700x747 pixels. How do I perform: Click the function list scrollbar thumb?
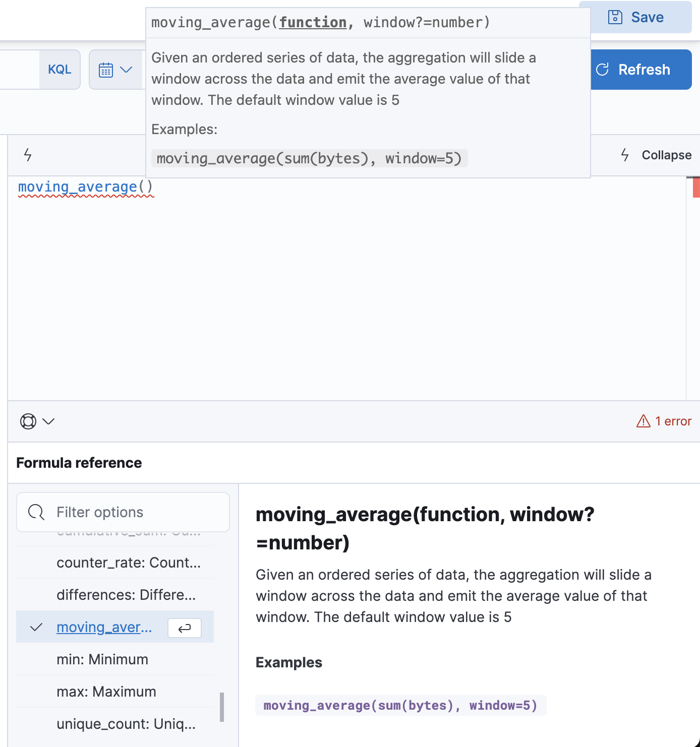coord(222,707)
